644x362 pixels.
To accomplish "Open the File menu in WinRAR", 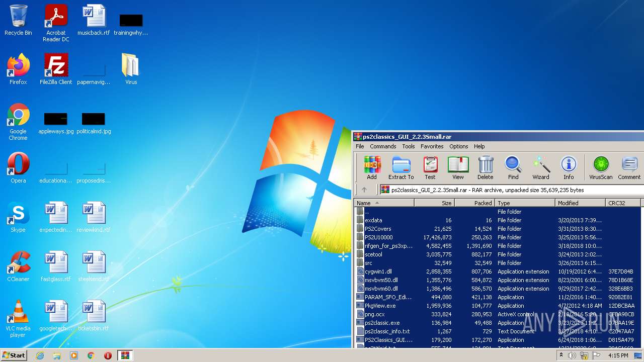I will (360, 146).
